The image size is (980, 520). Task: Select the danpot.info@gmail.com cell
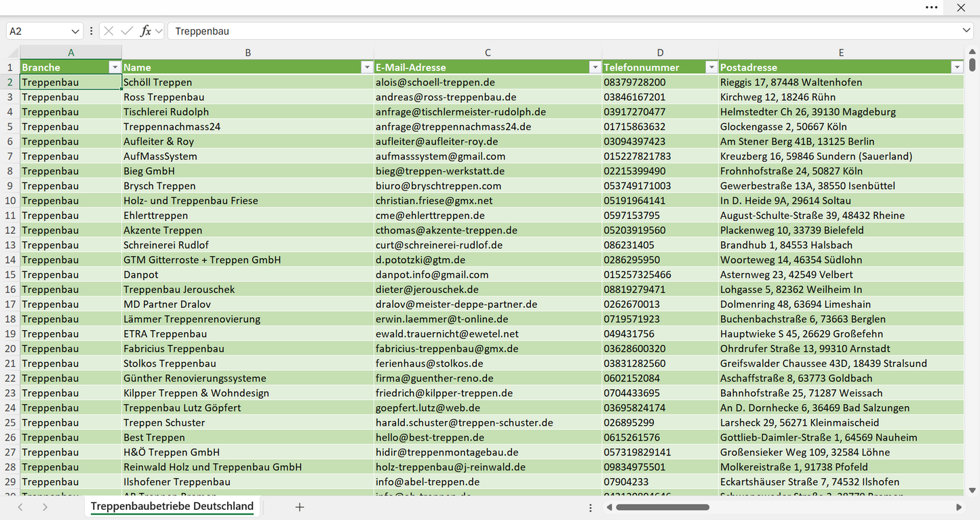tap(488, 275)
